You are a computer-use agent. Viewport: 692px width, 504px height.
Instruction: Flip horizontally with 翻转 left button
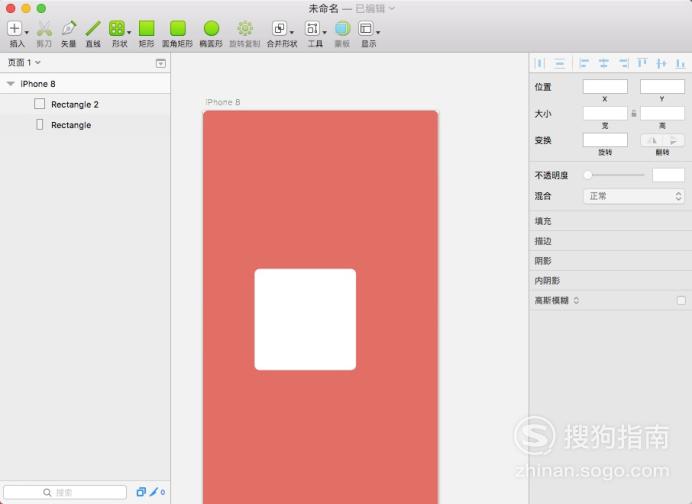click(x=651, y=140)
